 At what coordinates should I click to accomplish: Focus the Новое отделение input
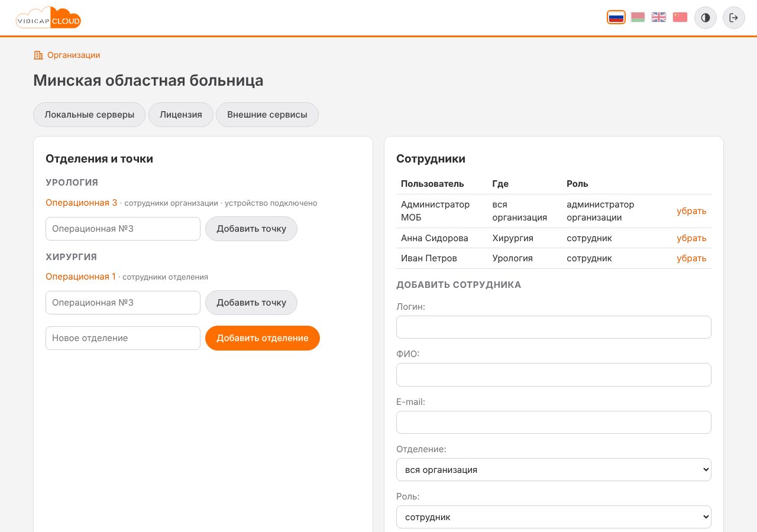[123, 338]
